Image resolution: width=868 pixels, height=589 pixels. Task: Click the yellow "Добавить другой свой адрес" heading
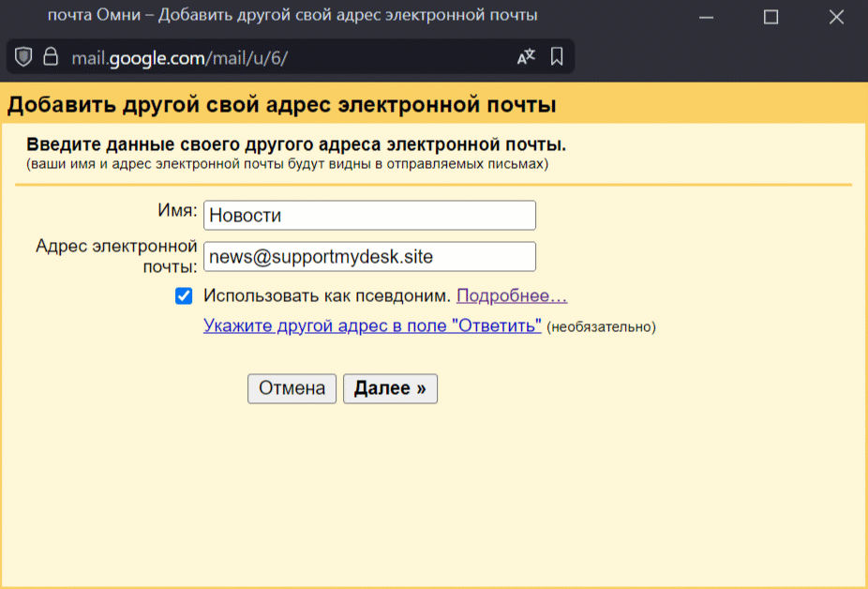coord(281,105)
